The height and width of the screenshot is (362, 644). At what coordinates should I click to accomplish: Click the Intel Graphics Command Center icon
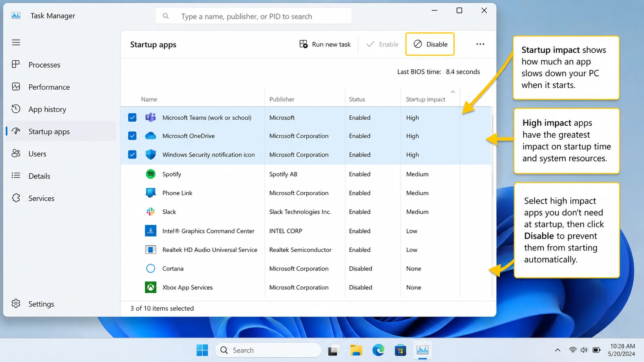[x=151, y=231]
